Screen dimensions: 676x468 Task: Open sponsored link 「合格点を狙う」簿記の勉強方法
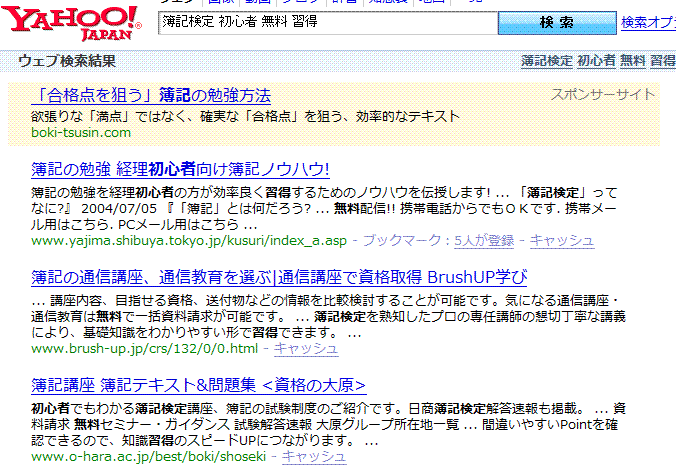pyautogui.click(x=151, y=96)
